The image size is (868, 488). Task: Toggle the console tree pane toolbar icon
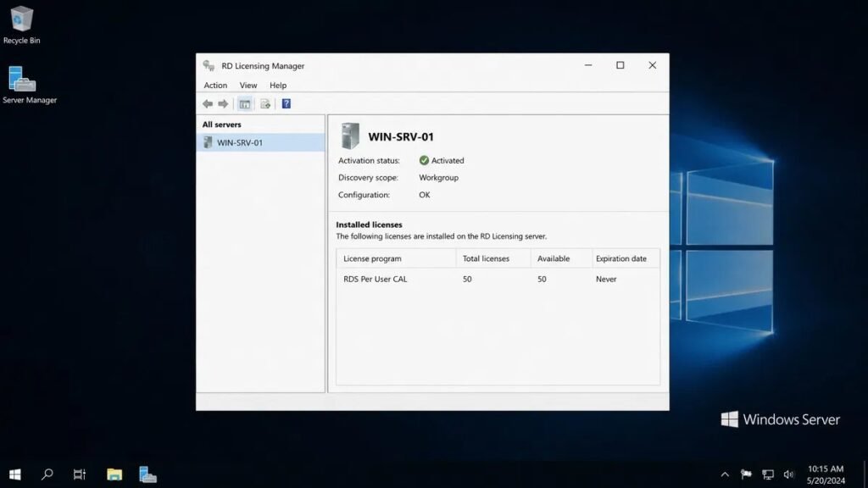coord(245,103)
